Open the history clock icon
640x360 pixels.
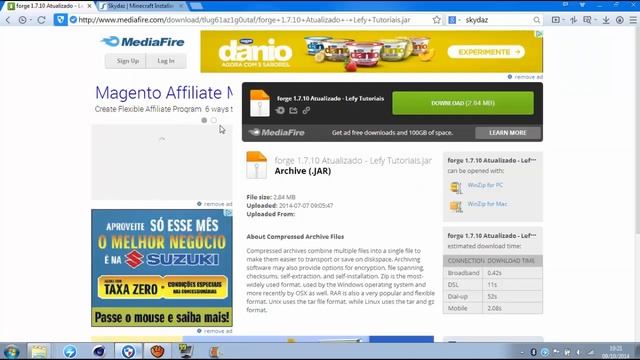pyautogui.click(x=22, y=20)
